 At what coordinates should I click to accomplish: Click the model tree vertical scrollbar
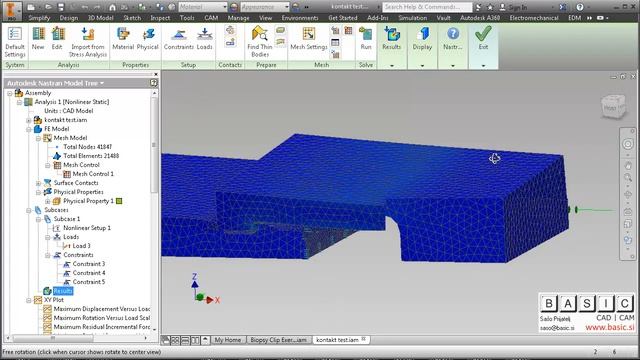[154, 145]
